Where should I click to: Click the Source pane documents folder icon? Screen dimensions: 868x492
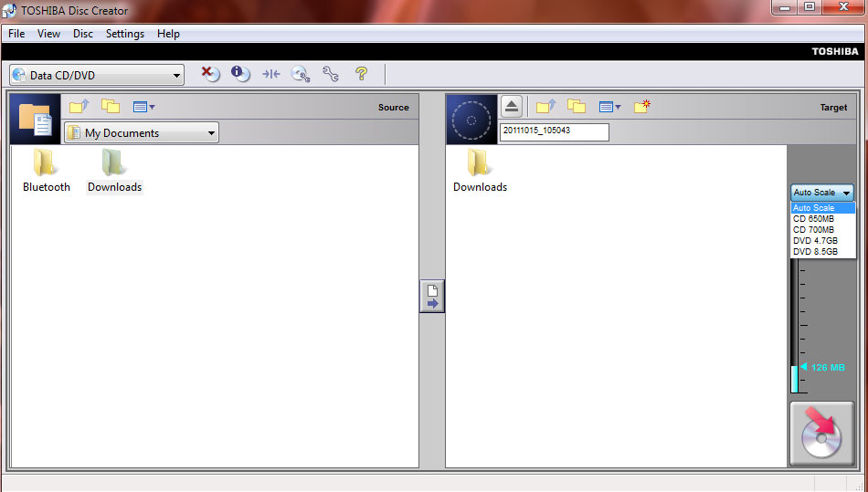tap(36, 119)
